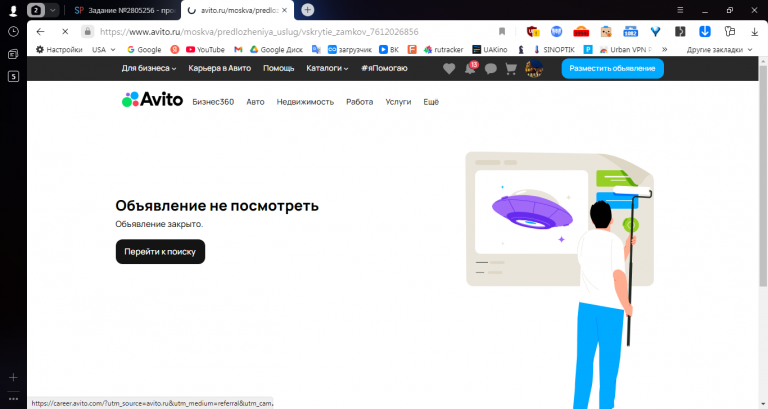Viewport: 768px width, 409px height.
Task: Open Urban VPN bookmark
Action: pyautogui.click(x=626, y=49)
